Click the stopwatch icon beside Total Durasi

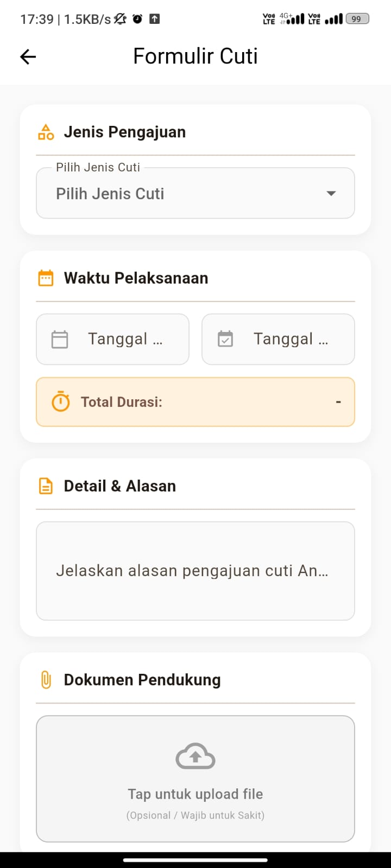click(x=60, y=401)
